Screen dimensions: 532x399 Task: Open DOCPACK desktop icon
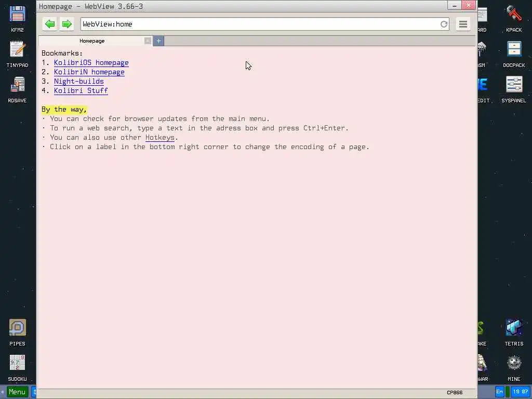(514, 54)
